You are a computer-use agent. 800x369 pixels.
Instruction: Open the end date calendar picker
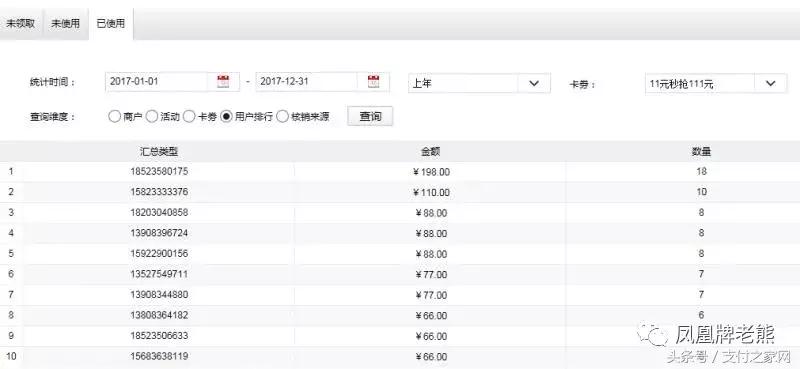click(373, 82)
